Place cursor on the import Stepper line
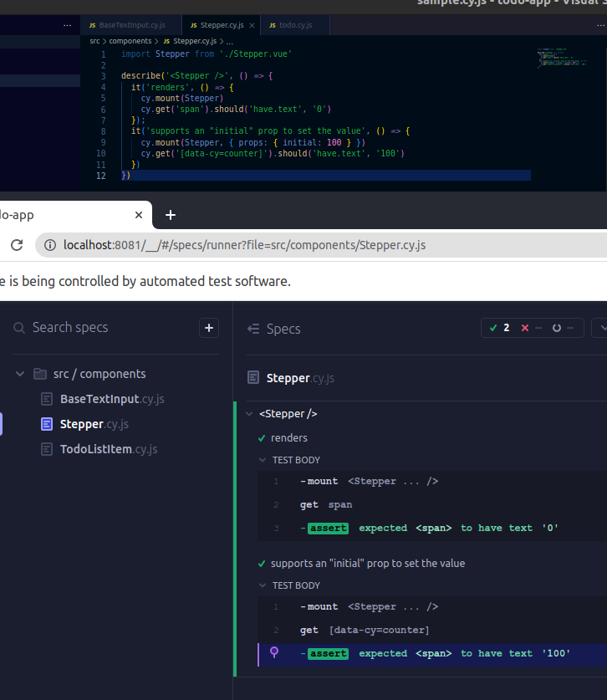 tap(207, 54)
